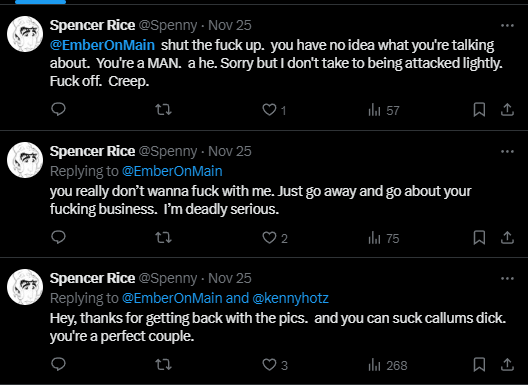This screenshot has height=385, width=528.
Task: Select the active tab indicator at top
Action: 40,2
